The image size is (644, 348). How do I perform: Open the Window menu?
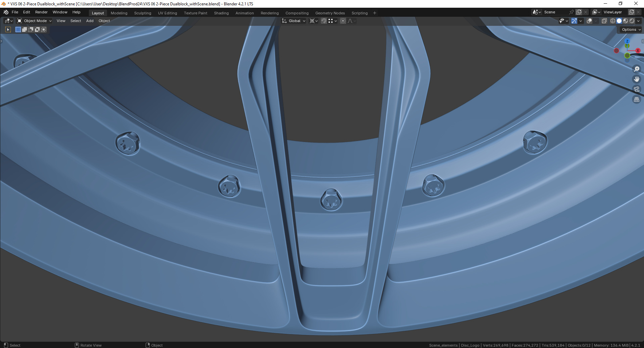pos(60,12)
